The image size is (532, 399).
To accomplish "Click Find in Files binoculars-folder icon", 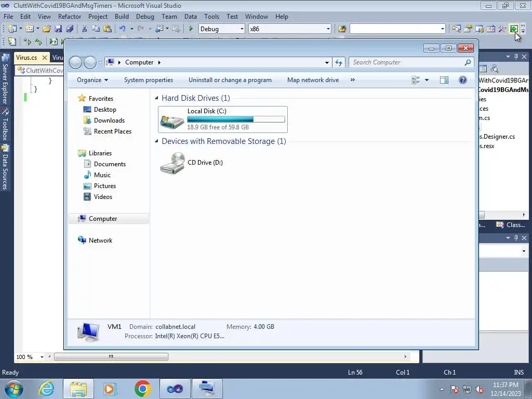I will tap(342, 29).
